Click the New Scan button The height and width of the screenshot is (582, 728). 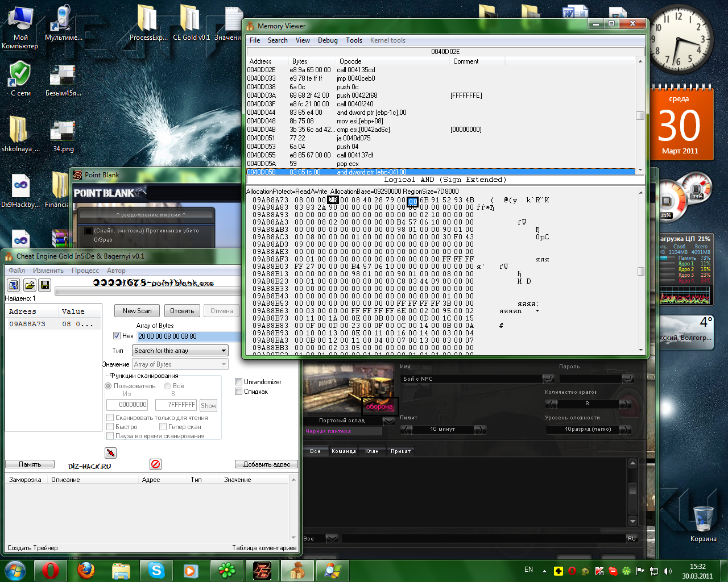coord(137,311)
